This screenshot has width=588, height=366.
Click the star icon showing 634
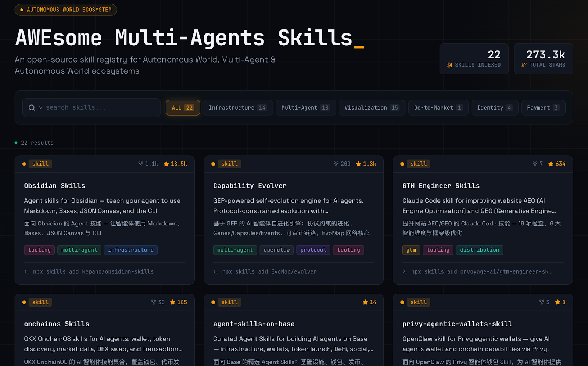pos(551,164)
